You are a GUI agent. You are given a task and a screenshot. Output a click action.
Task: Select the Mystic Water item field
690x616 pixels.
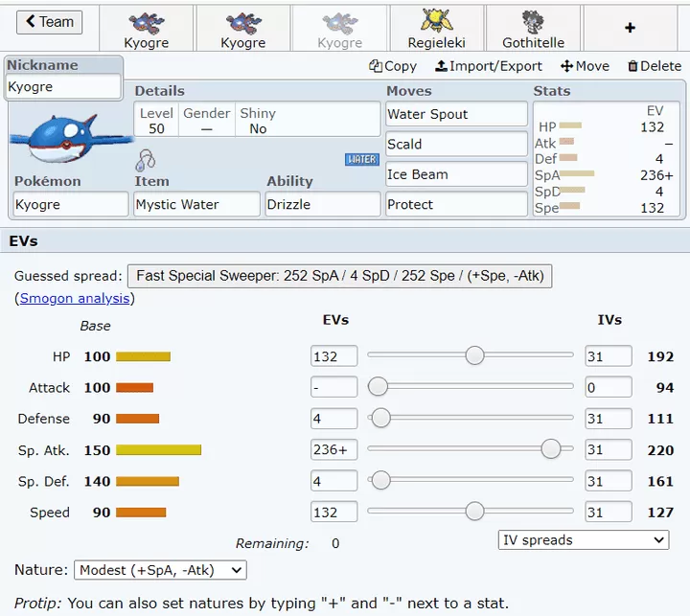(x=196, y=204)
